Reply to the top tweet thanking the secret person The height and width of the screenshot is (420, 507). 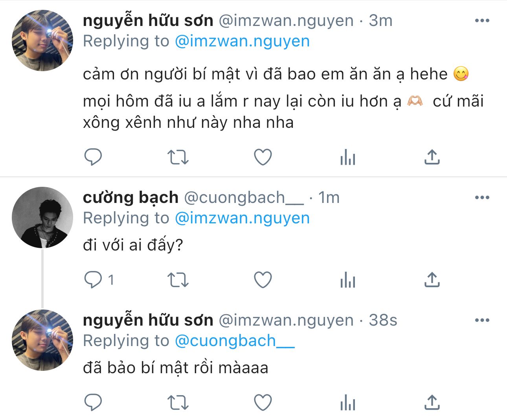[93, 157]
